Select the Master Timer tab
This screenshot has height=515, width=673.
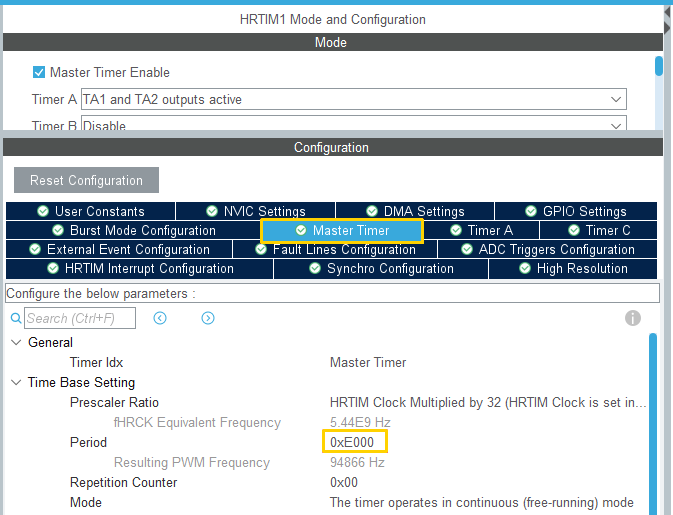[x=342, y=230]
